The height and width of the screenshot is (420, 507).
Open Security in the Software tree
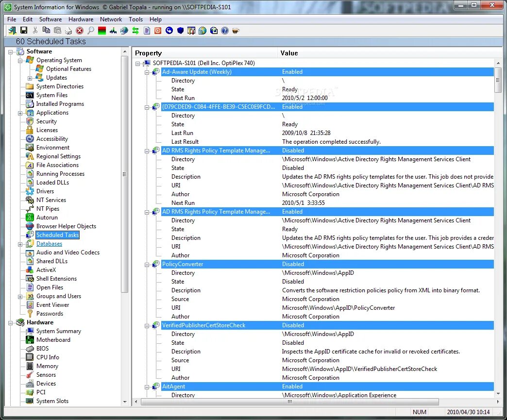[x=47, y=121]
